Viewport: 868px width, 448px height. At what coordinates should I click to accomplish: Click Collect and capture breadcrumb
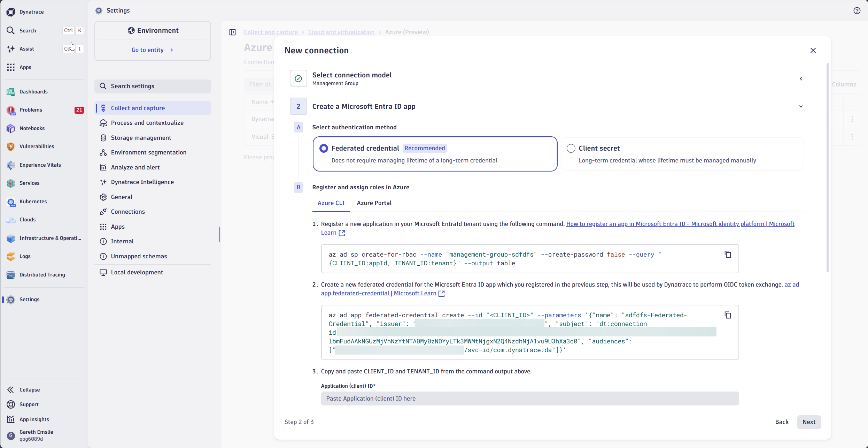tap(271, 32)
